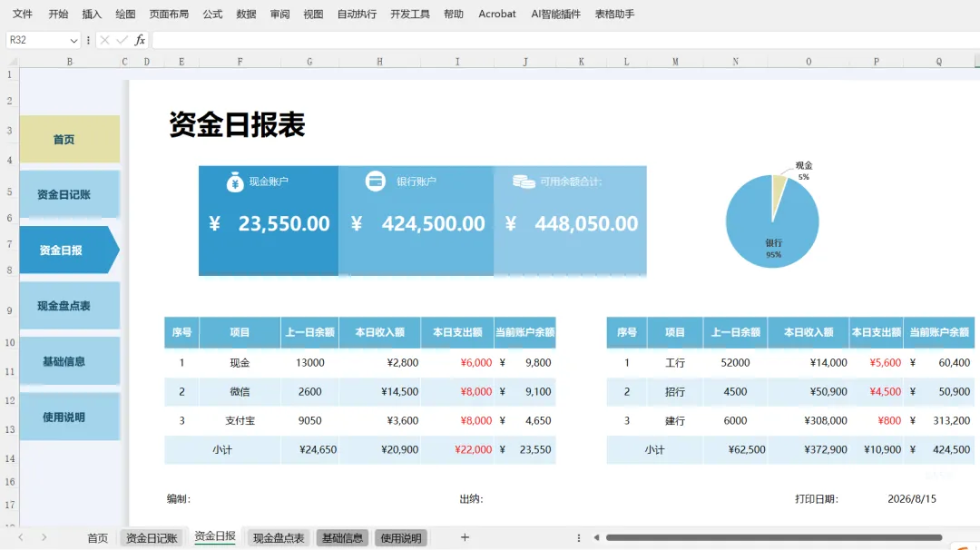Screen dimensions: 980x550
Task: Click the bank card icon for 银行账户
Action: (x=375, y=182)
